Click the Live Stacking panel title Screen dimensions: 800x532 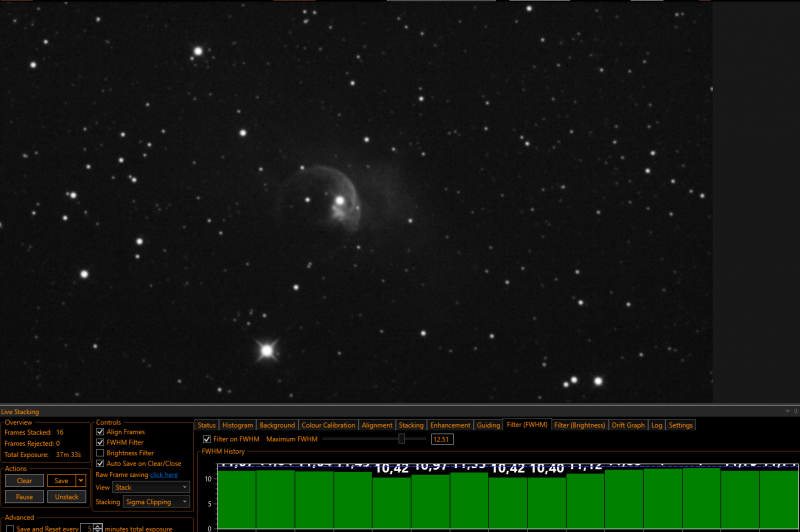click(x=20, y=412)
